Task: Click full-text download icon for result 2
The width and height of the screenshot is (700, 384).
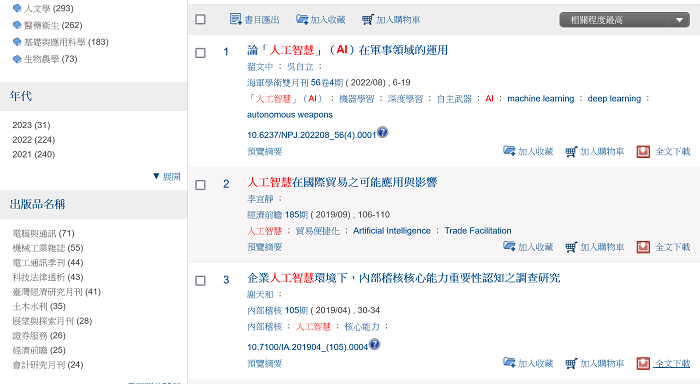Action: (643, 247)
